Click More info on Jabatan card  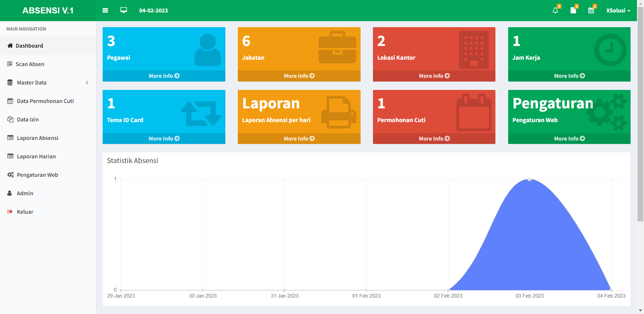(299, 76)
